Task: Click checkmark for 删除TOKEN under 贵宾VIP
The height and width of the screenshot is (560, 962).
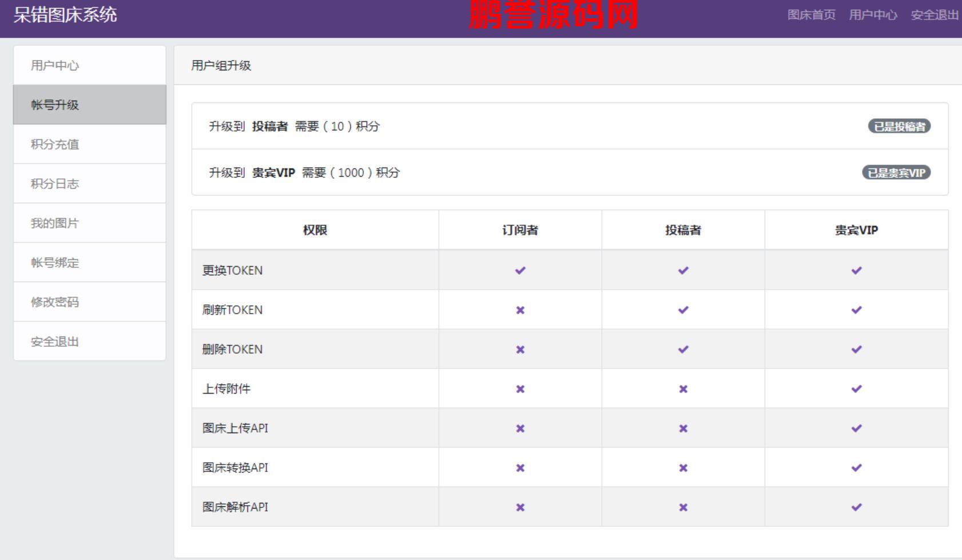Action: pyautogui.click(x=856, y=349)
